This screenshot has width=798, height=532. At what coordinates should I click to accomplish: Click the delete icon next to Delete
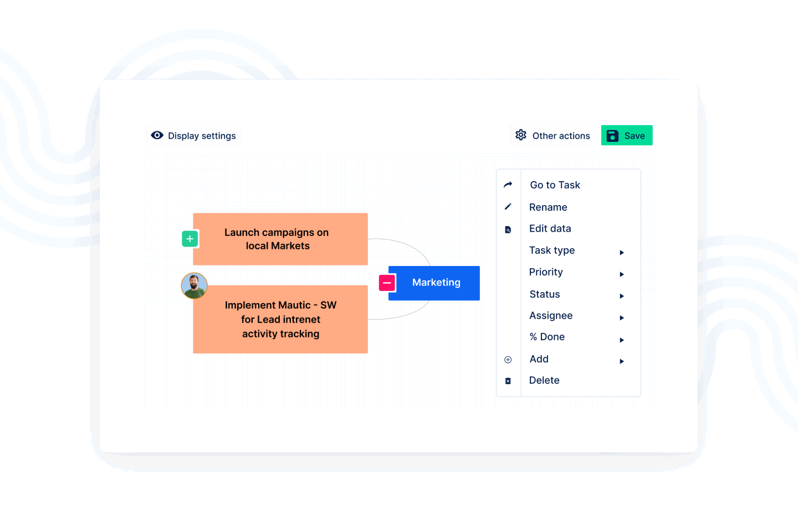[x=508, y=381]
